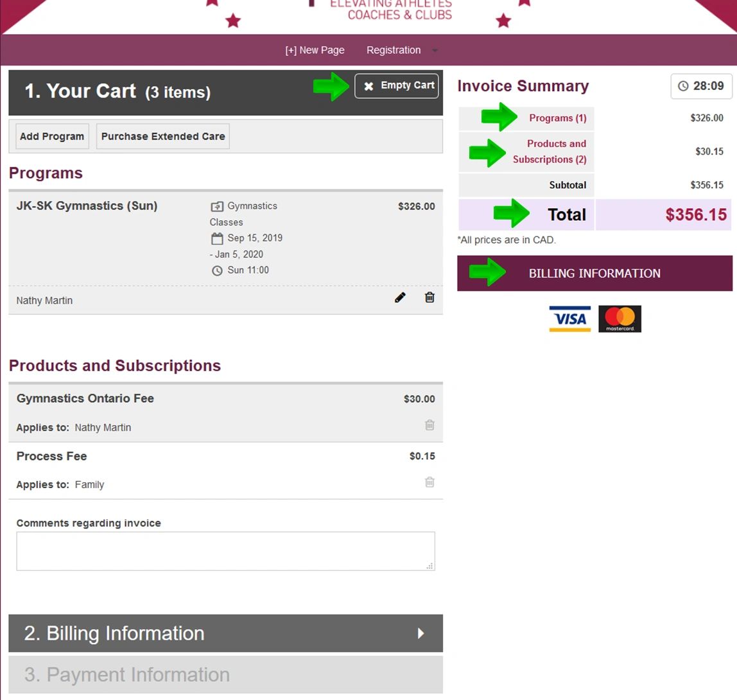Select [+] New Page in navigation bar
Image resolution: width=737 pixels, height=700 pixels.
[x=315, y=50]
